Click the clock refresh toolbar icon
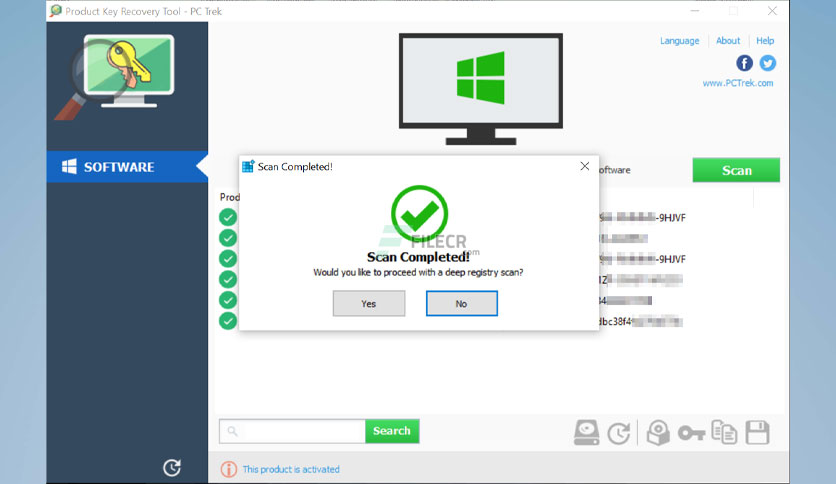 click(x=619, y=433)
